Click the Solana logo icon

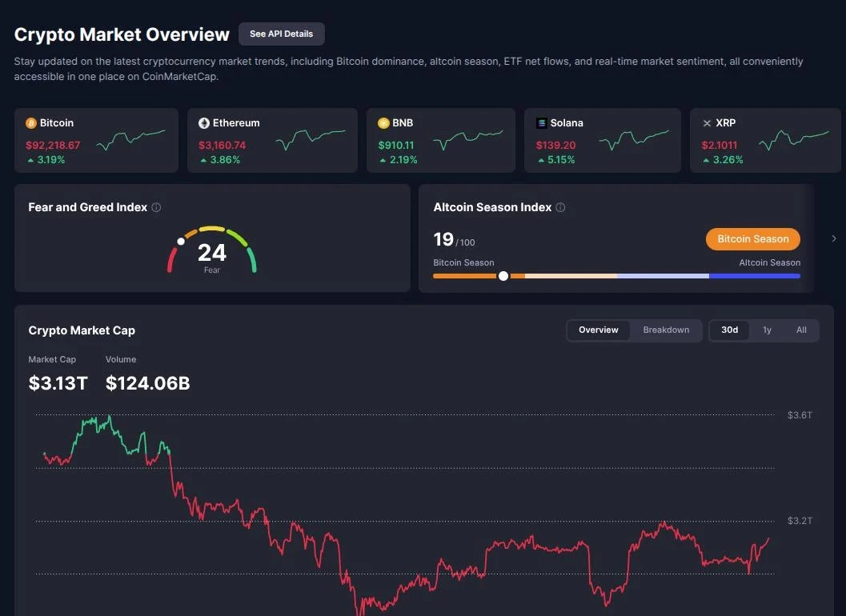coord(541,123)
